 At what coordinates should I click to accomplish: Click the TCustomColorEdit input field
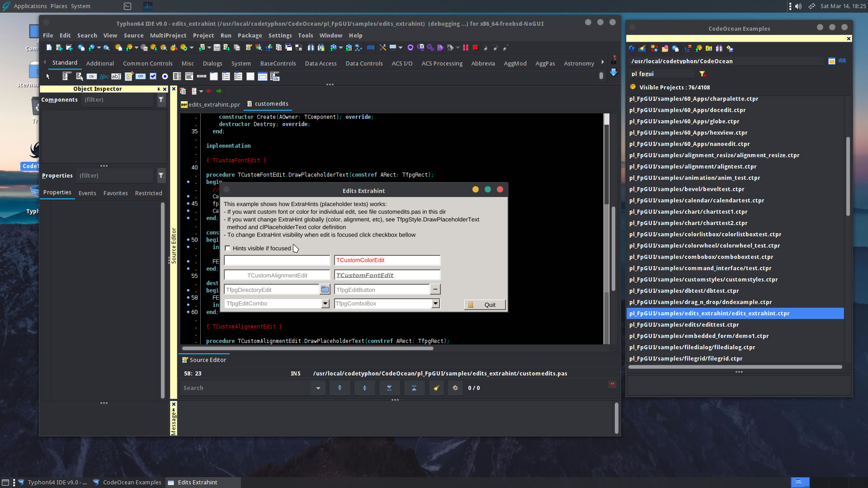387,260
